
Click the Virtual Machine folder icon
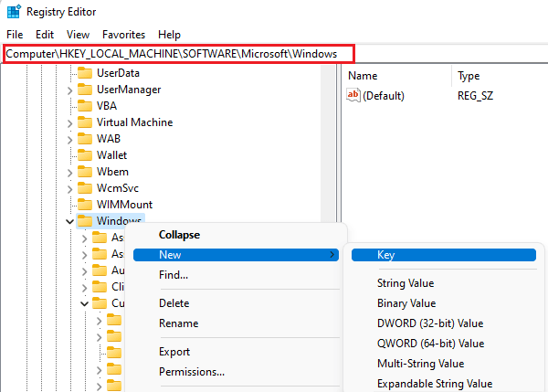pos(85,122)
